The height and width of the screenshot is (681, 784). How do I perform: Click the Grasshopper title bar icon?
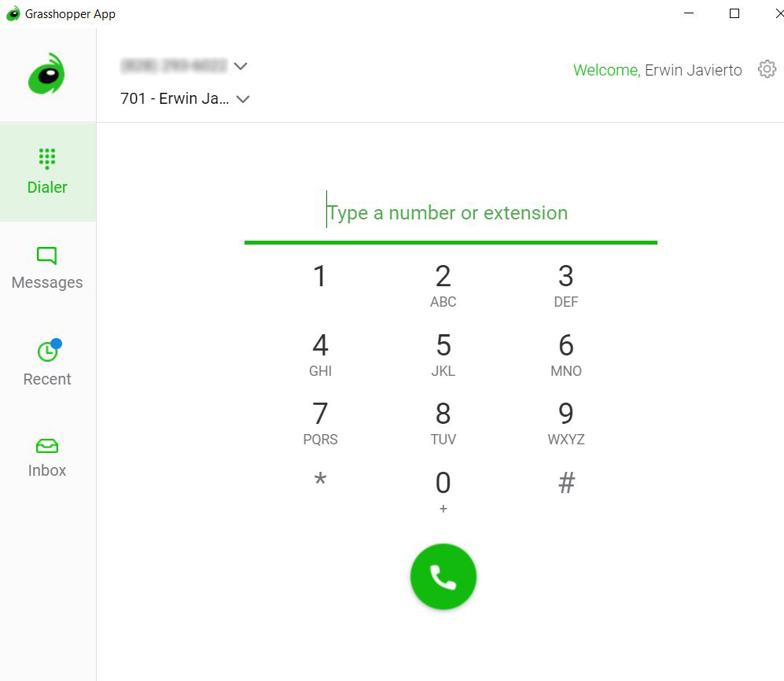tap(13, 13)
